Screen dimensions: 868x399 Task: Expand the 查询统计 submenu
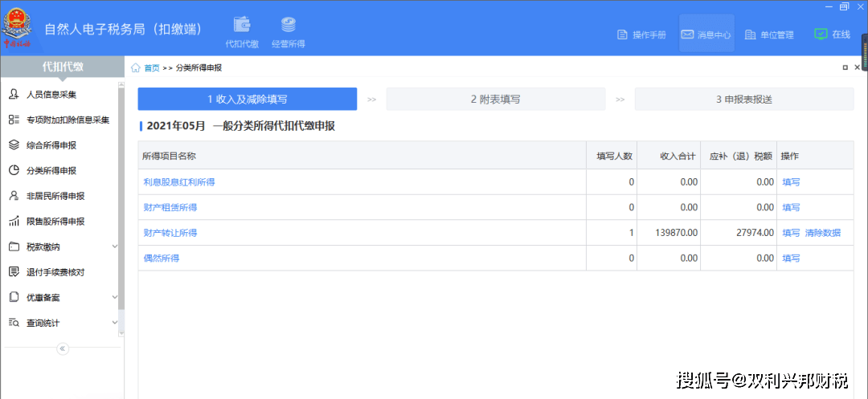115,323
